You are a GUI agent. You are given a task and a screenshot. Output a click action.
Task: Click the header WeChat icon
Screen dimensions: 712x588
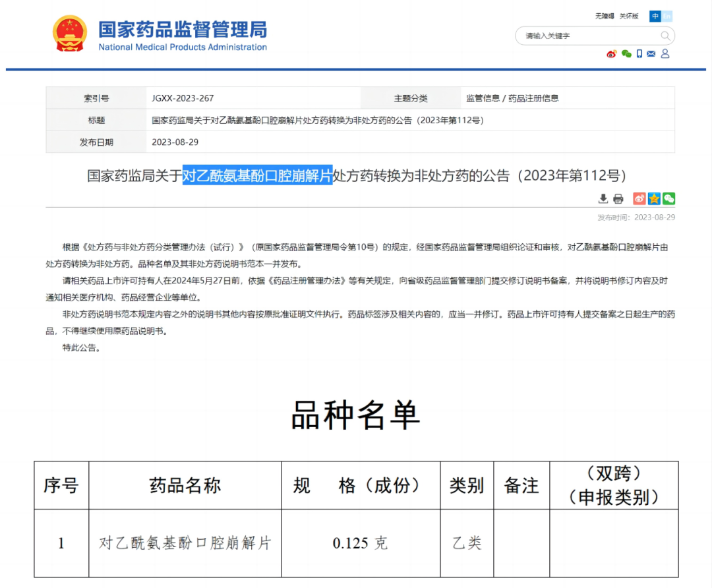[x=626, y=54]
